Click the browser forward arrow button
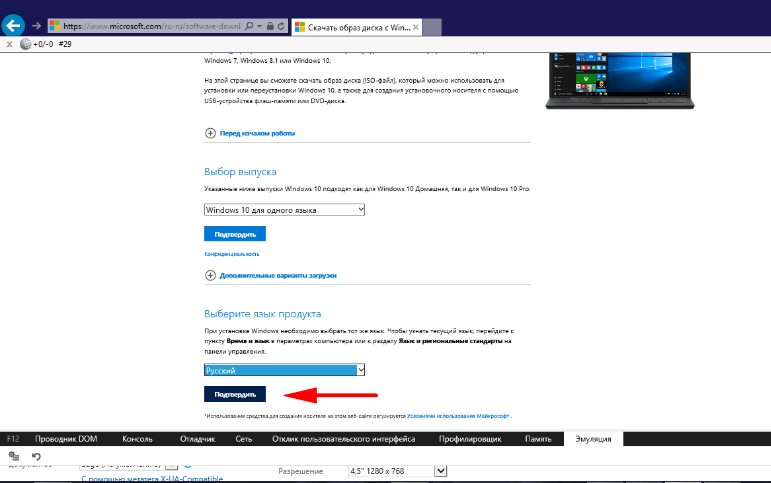The image size is (771, 483). click(x=36, y=26)
